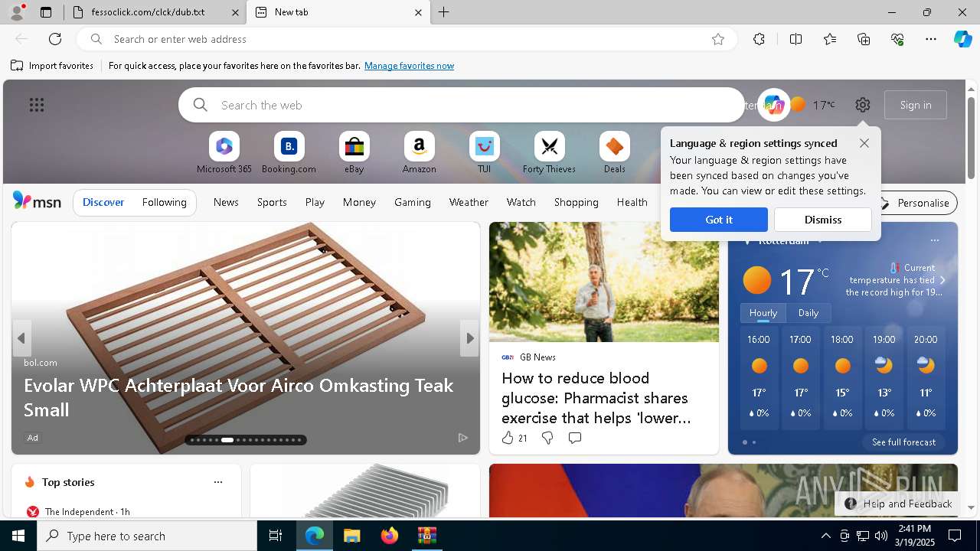This screenshot has height=551, width=980.
Task: Click Got it in sync popup
Action: coord(719,220)
